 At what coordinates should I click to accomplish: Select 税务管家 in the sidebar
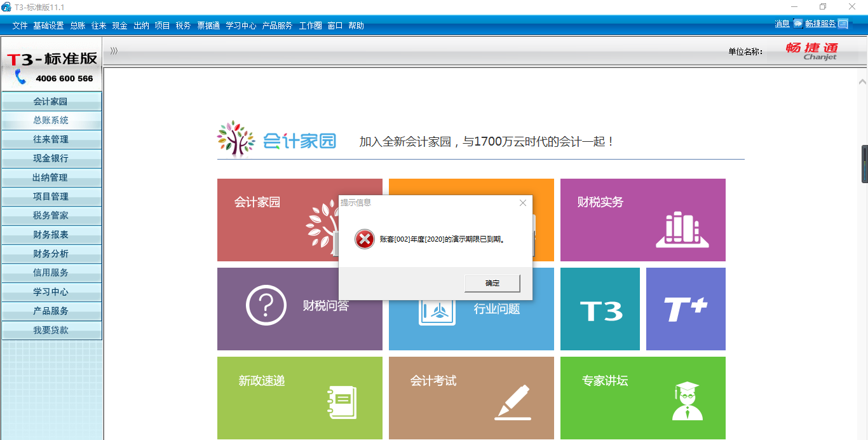[x=51, y=216]
